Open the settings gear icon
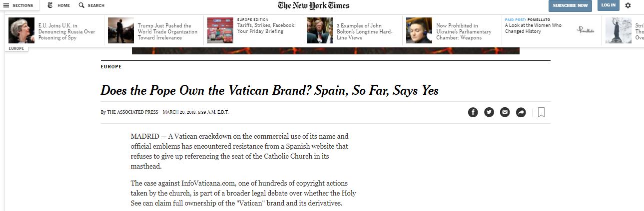 pyautogui.click(x=628, y=5)
